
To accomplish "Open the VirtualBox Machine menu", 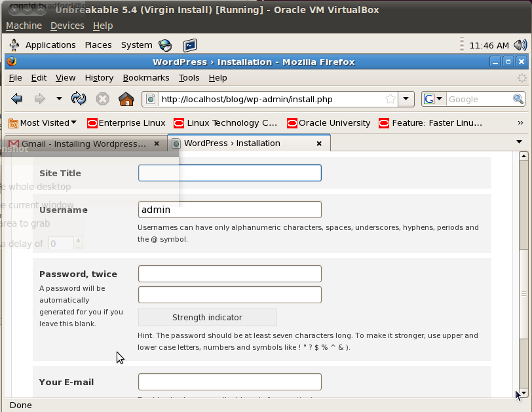I will coord(24,26).
